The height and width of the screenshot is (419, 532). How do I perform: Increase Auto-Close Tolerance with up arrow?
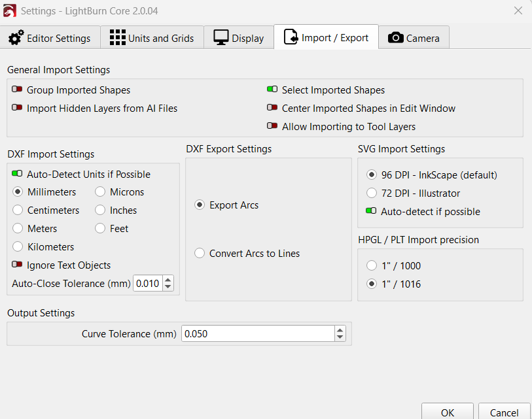pos(168,280)
